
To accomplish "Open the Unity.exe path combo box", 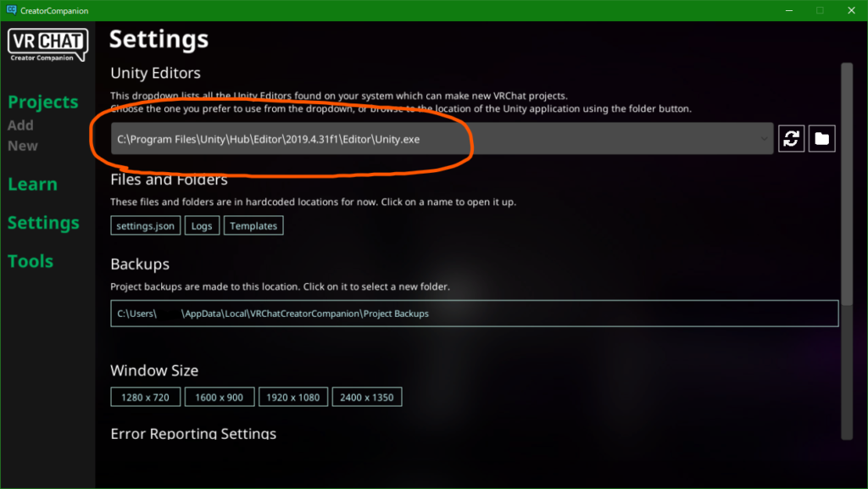I will 442,139.
